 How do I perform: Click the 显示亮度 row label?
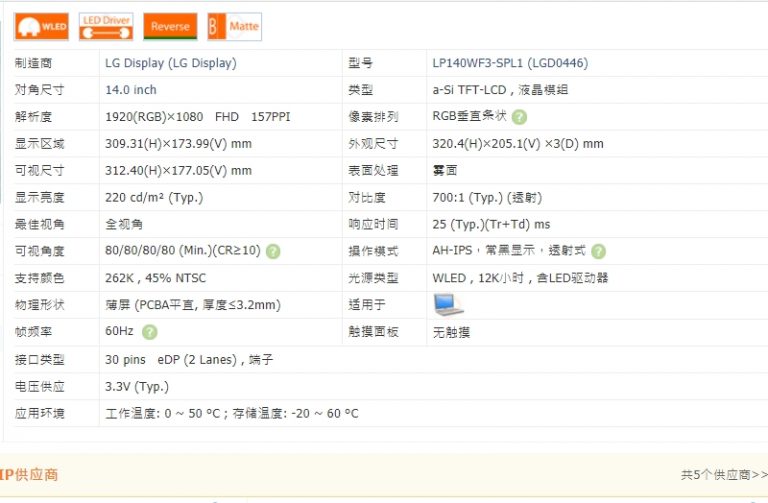point(40,197)
